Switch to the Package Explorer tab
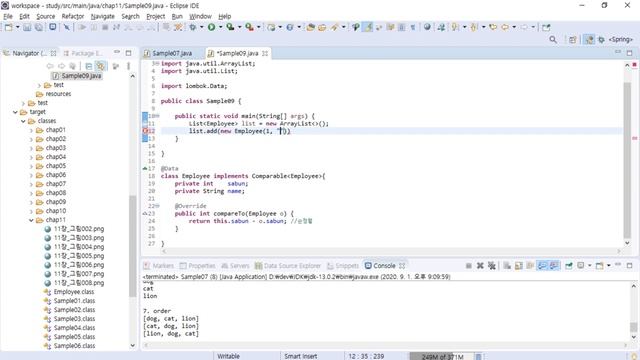 [84, 53]
